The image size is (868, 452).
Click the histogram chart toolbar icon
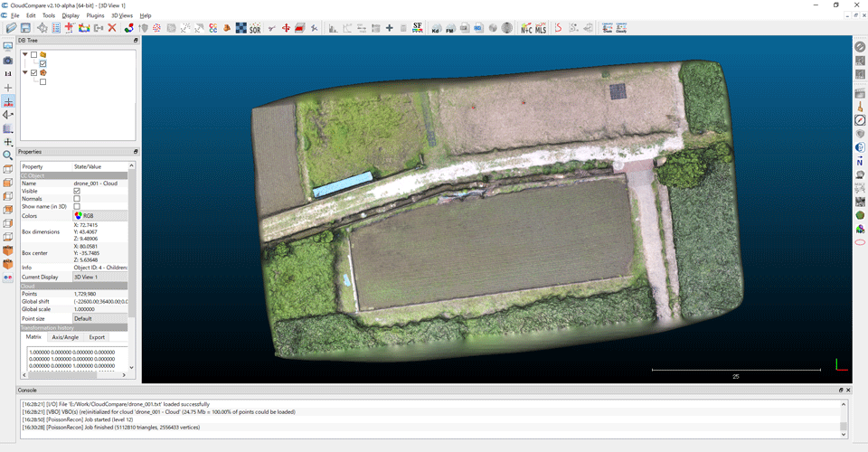pyautogui.click(x=334, y=28)
